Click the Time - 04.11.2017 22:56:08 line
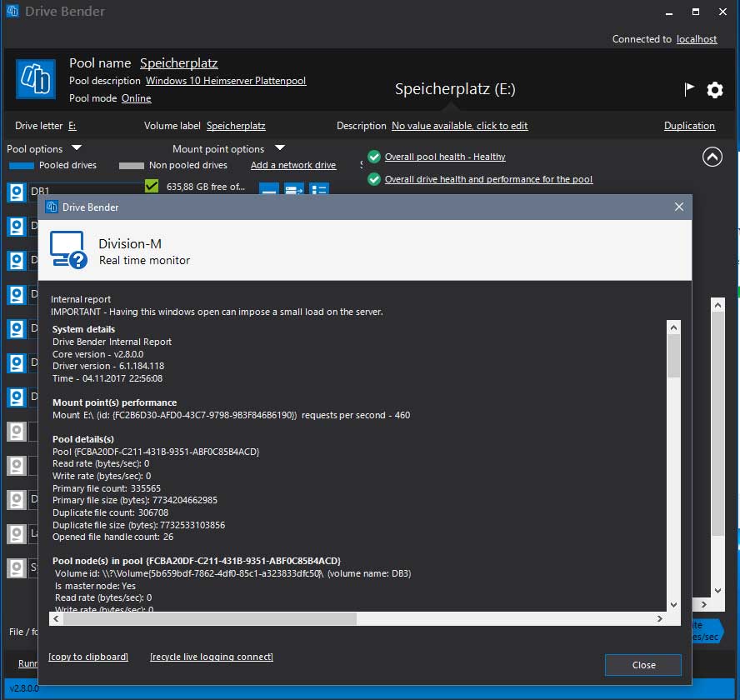Image resolution: width=740 pixels, height=700 pixels. tap(107, 378)
